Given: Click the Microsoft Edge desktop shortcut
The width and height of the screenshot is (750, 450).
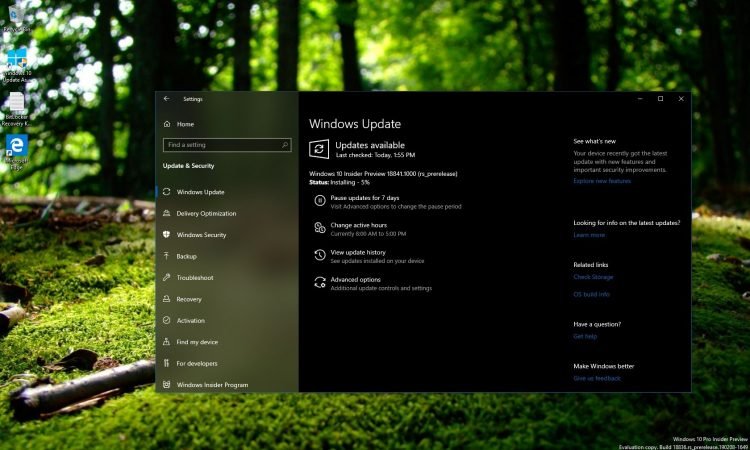Looking at the screenshot, I should [17, 150].
